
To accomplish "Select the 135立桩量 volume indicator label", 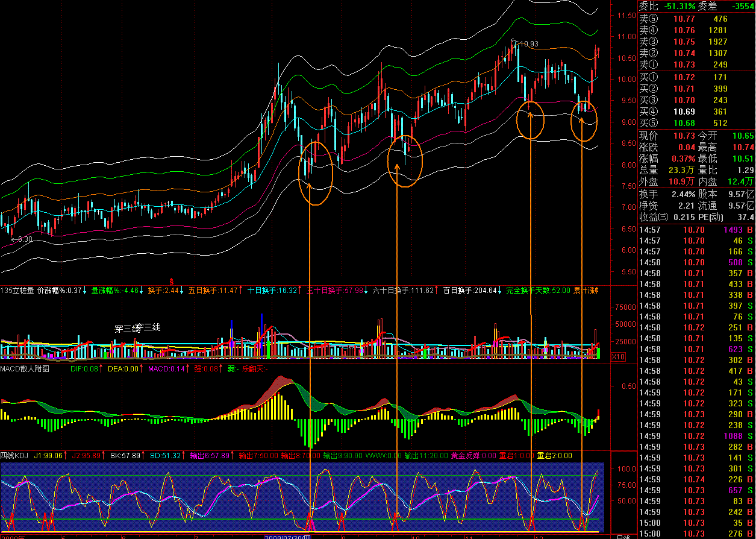I will [17, 291].
